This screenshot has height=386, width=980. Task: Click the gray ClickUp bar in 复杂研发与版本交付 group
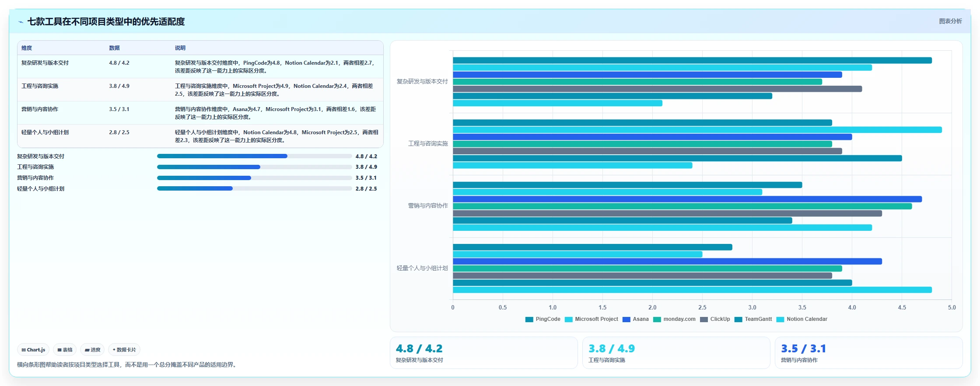657,89
